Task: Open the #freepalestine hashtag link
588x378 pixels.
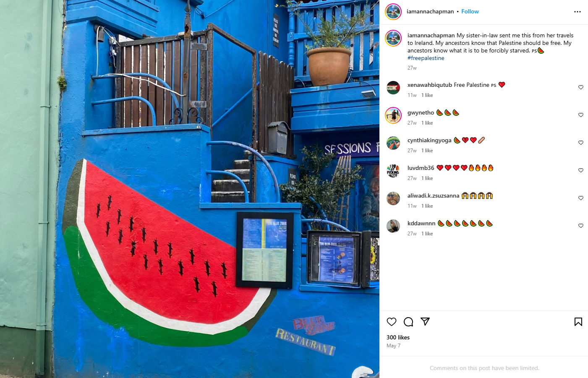Action: pyautogui.click(x=426, y=58)
